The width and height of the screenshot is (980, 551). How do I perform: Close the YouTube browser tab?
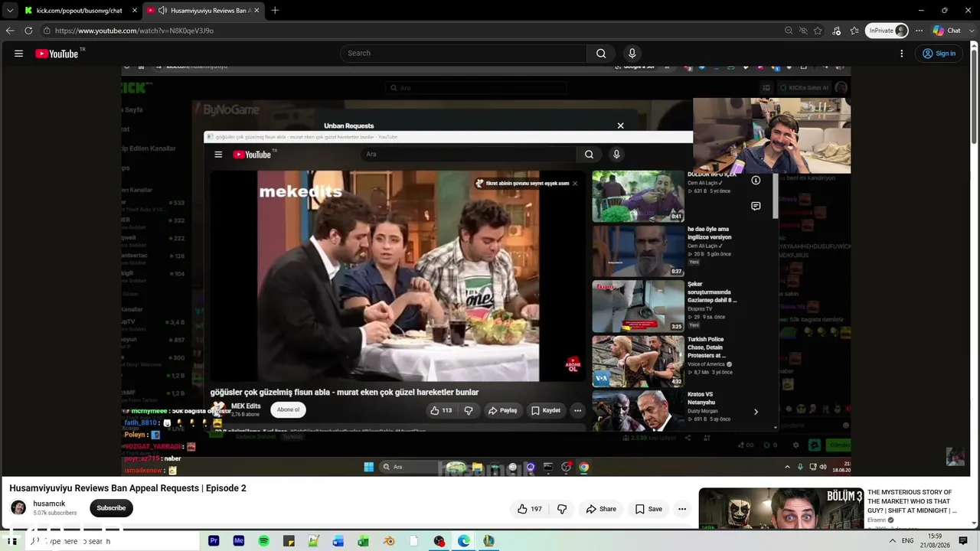point(256,11)
